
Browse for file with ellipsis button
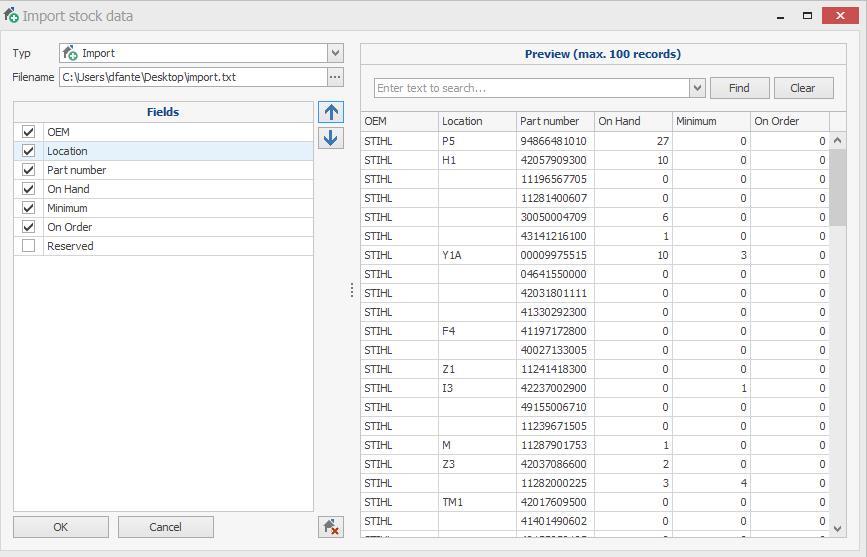click(335, 77)
